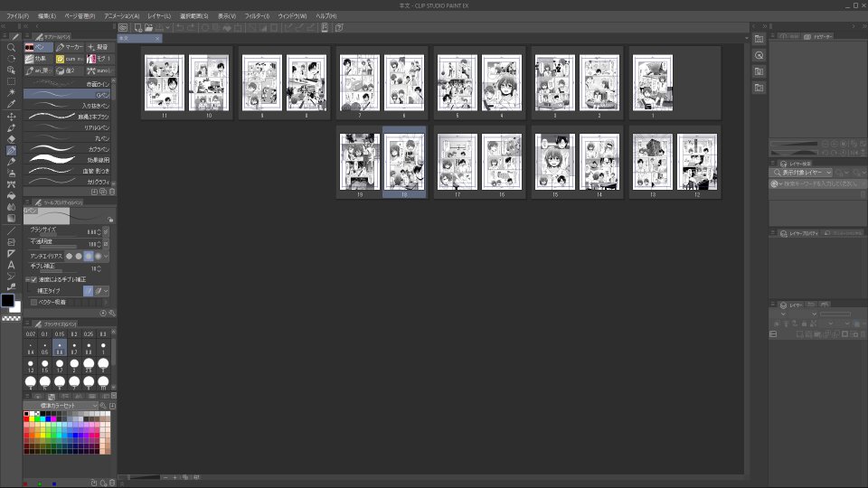The height and width of the screenshot is (488, 868).
Task: Select the Figure straight line tool
Action: point(11,230)
